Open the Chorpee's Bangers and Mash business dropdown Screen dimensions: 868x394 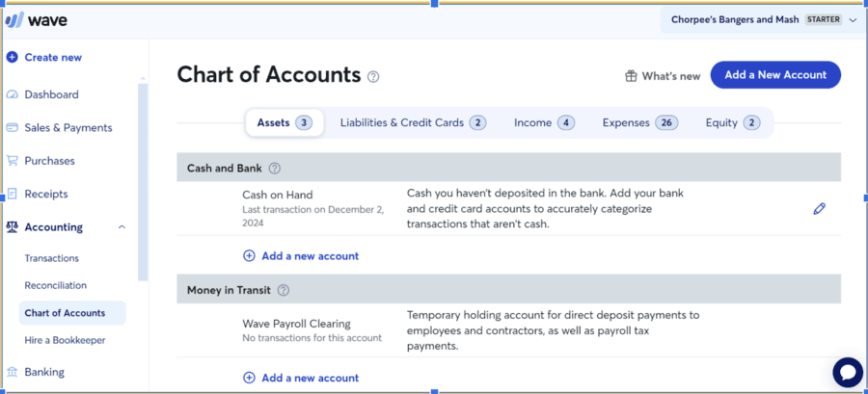[x=764, y=20]
